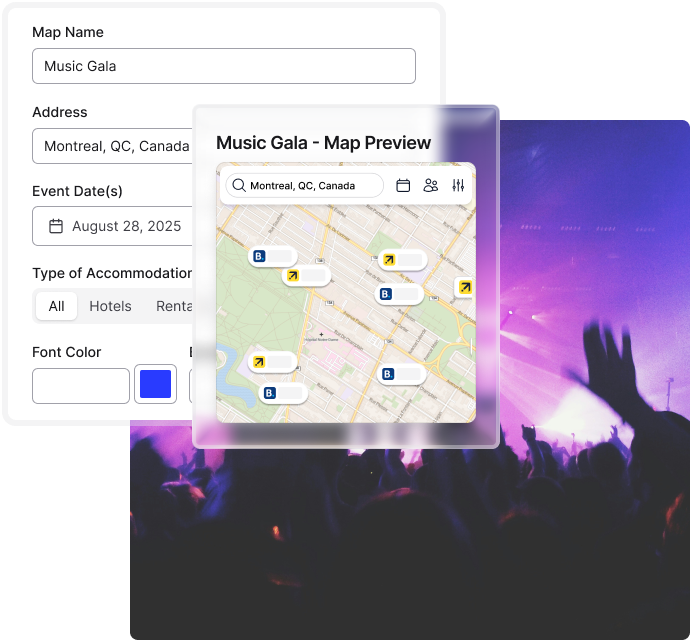The width and height of the screenshot is (690, 640).
Task: Click the magnifier search icon in map preview
Action: pyautogui.click(x=239, y=185)
